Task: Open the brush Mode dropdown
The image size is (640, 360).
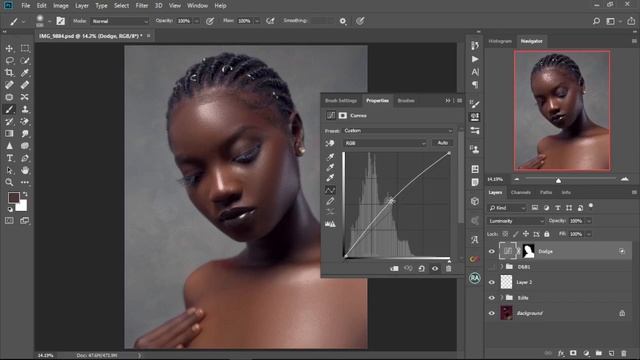Action: pos(120,21)
